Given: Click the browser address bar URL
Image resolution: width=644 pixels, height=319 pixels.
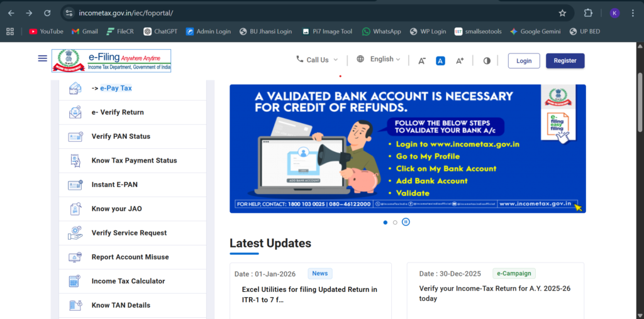Looking at the screenshot, I should coord(126,13).
